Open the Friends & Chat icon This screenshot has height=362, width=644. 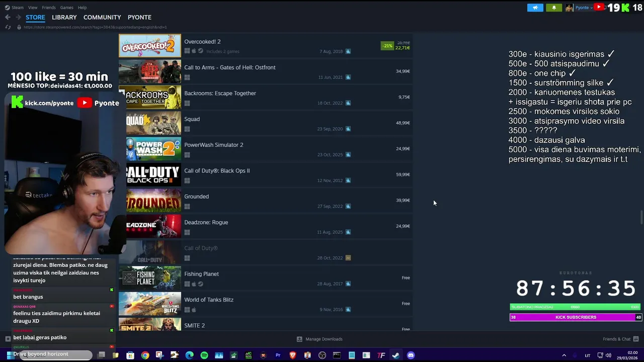(636, 339)
